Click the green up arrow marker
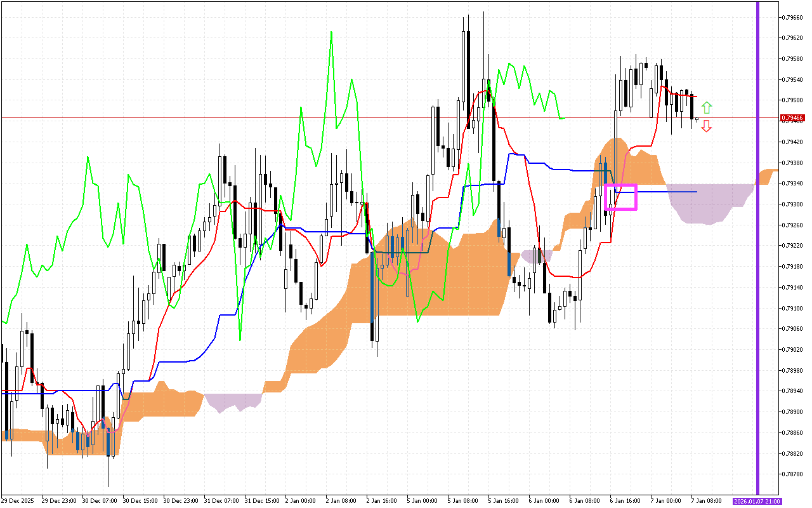Viewport: 812px width, 508px height. pos(707,107)
